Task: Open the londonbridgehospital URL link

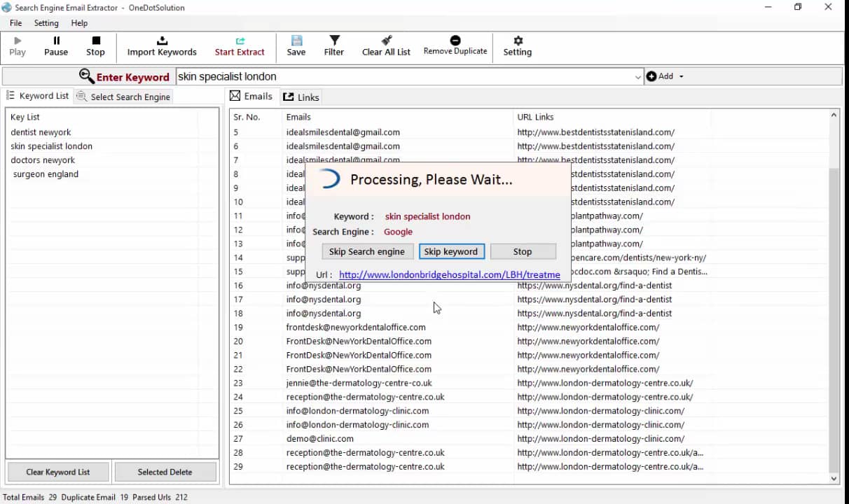Action: coord(450,274)
